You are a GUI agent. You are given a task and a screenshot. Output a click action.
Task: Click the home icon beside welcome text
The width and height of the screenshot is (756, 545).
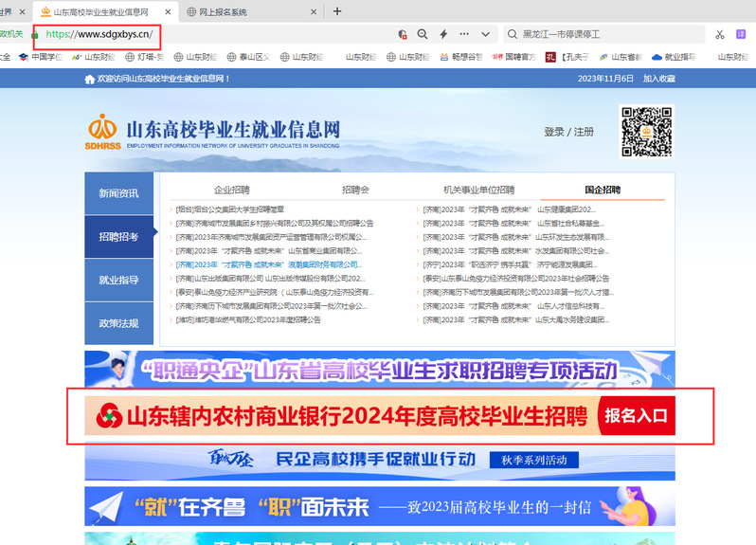click(90, 79)
